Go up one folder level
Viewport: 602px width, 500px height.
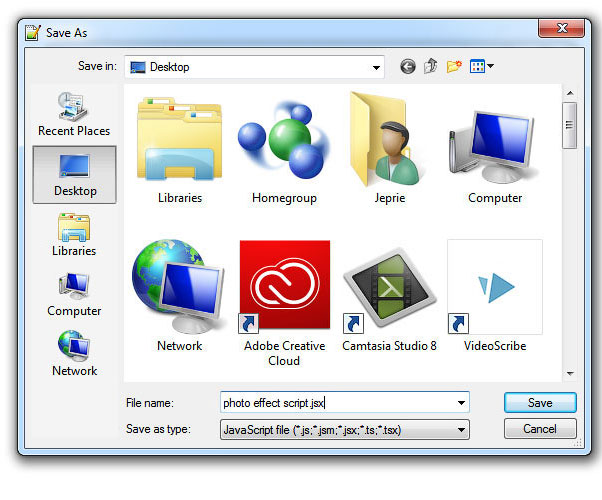431,66
